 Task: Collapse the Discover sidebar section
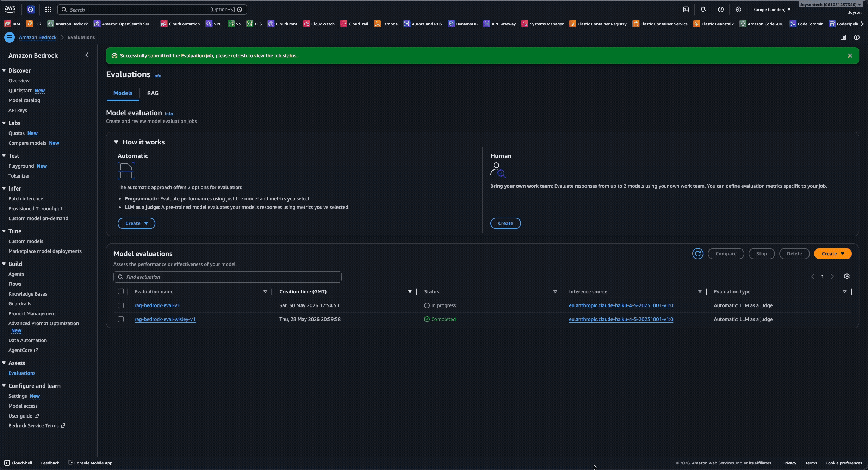click(x=4, y=70)
